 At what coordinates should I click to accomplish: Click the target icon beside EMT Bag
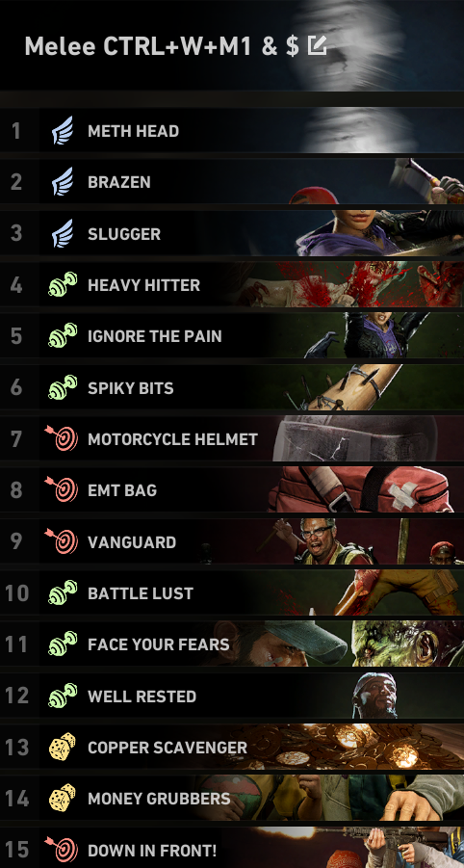[x=62, y=489]
